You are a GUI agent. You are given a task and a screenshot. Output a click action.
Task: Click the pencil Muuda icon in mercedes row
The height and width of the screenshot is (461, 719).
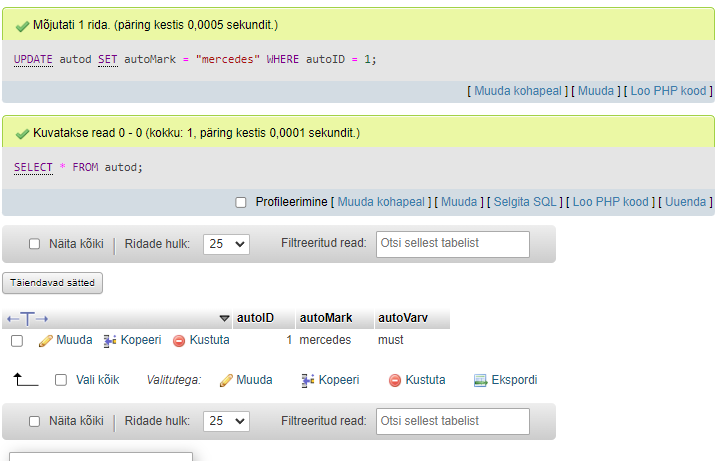tap(45, 341)
